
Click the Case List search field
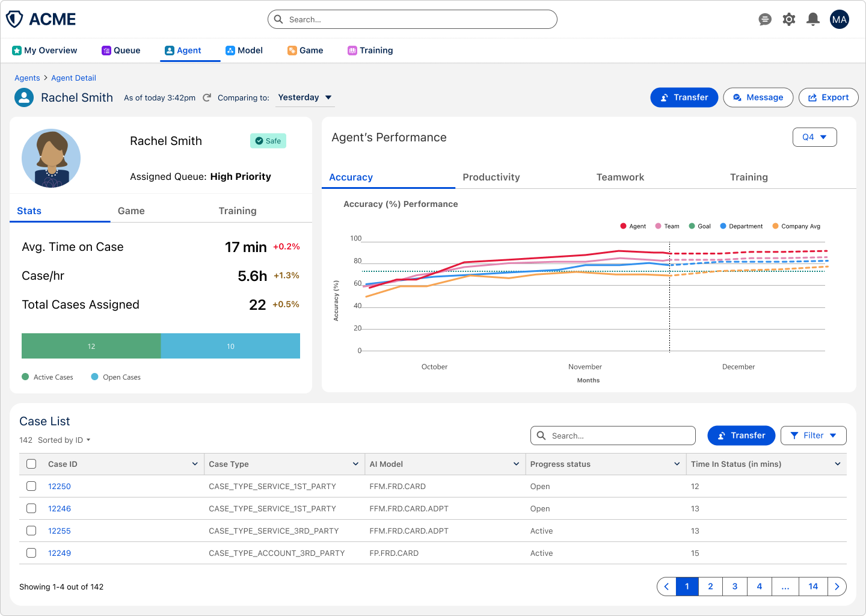(613, 436)
